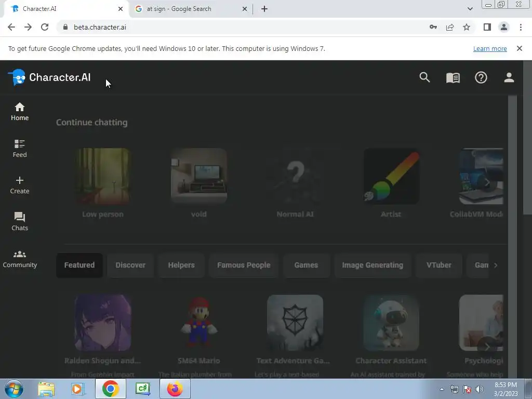The image size is (532, 399).
Task: Open CollabVM character thumbnail
Action: (481, 176)
